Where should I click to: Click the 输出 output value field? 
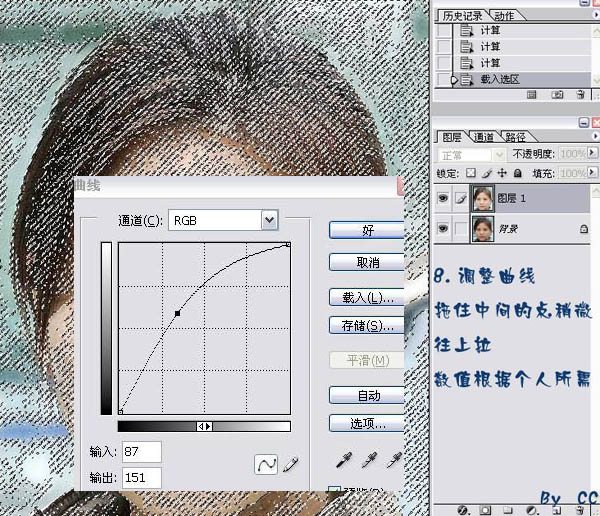coord(143,478)
